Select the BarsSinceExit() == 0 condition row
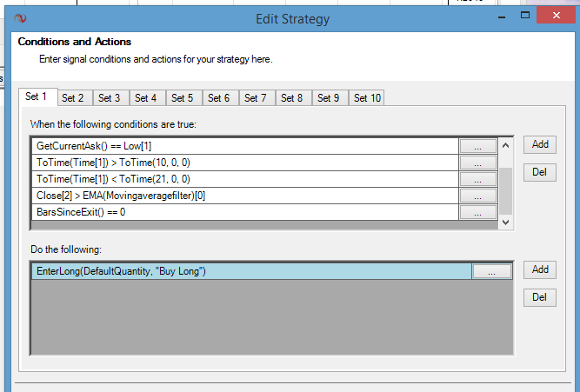 click(243, 212)
